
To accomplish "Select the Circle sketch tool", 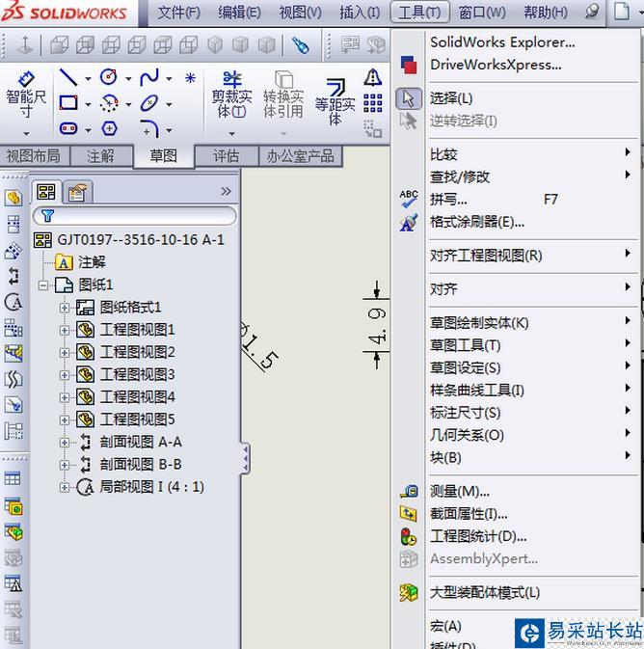I will point(109,77).
